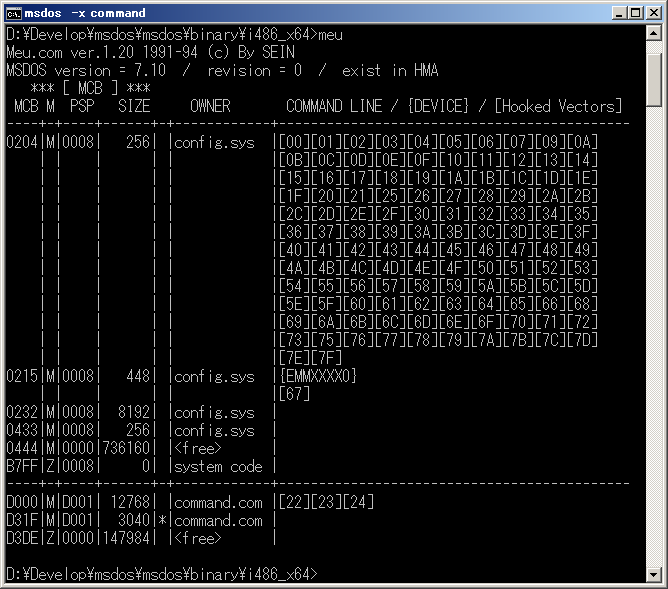Click the typed 'meu' command

click(x=331, y=34)
